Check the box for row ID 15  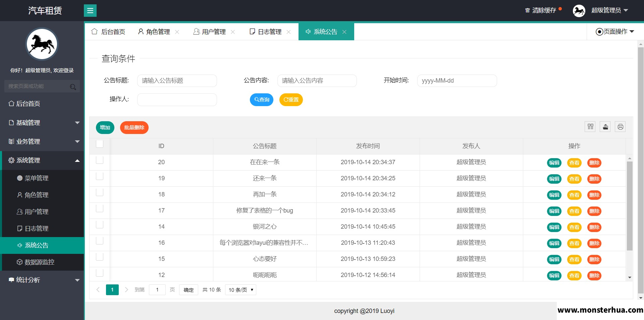100,257
